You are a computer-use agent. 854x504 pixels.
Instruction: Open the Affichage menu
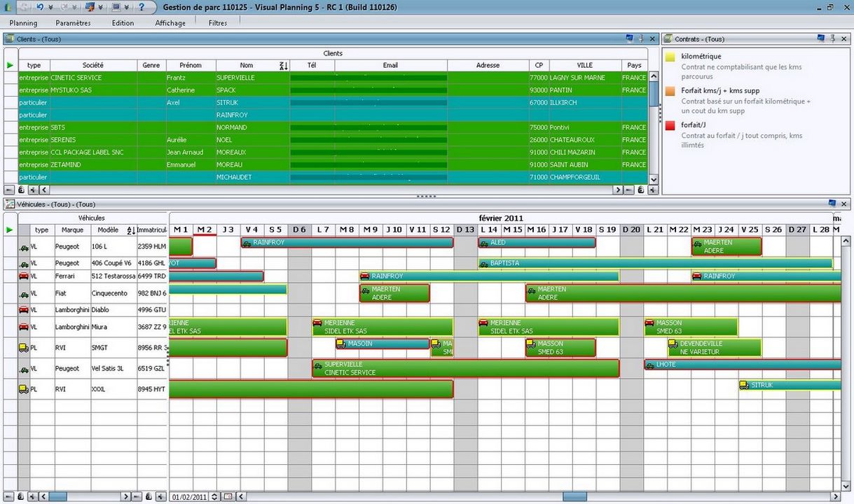[x=170, y=23]
